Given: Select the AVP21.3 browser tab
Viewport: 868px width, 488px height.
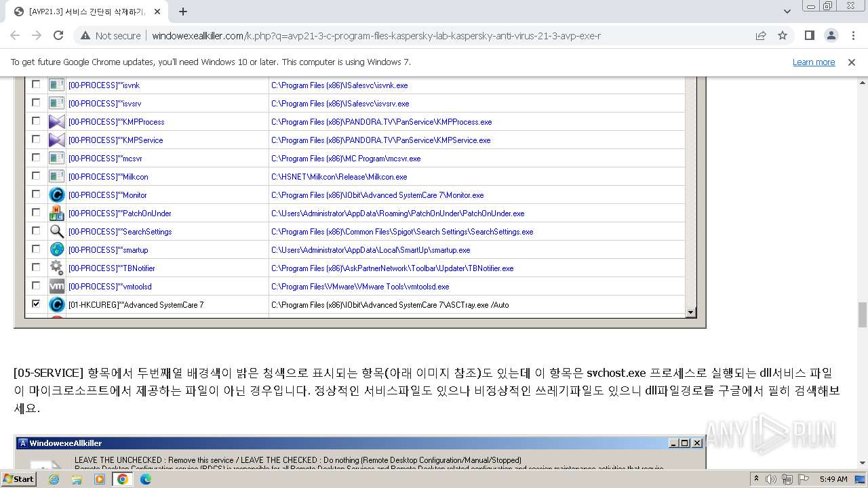Looking at the screenshot, I should (x=85, y=12).
